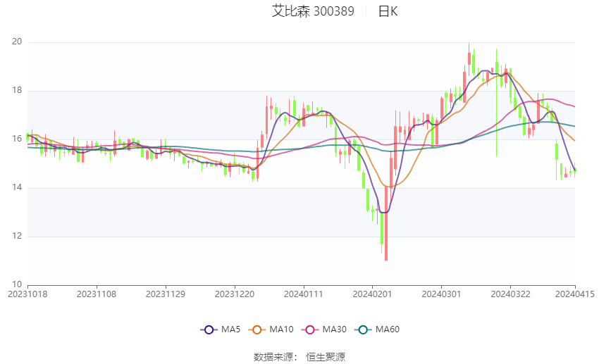Viewport: 599px width, 364px height.
Task: Disable the MA60 line via its legend text
Action: [388, 330]
